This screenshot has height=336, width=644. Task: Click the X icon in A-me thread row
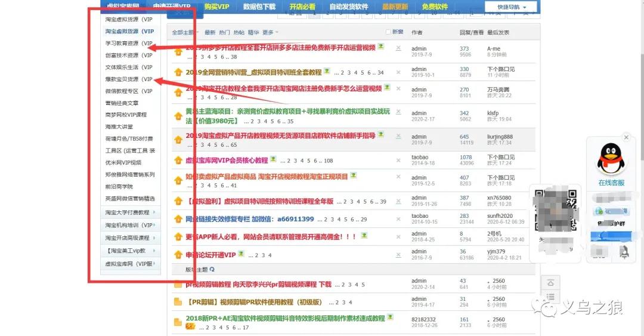click(x=398, y=50)
